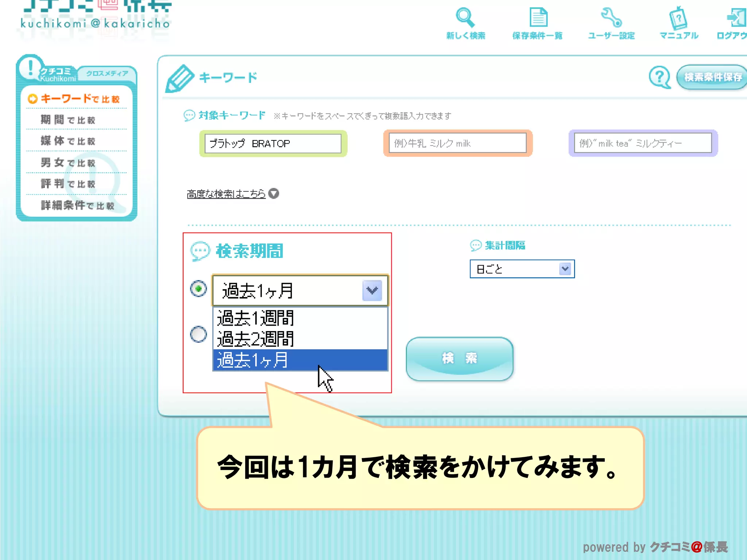The image size is (747, 560).
Task: Click the orange keyword field 例)牛乳
Action: click(458, 143)
